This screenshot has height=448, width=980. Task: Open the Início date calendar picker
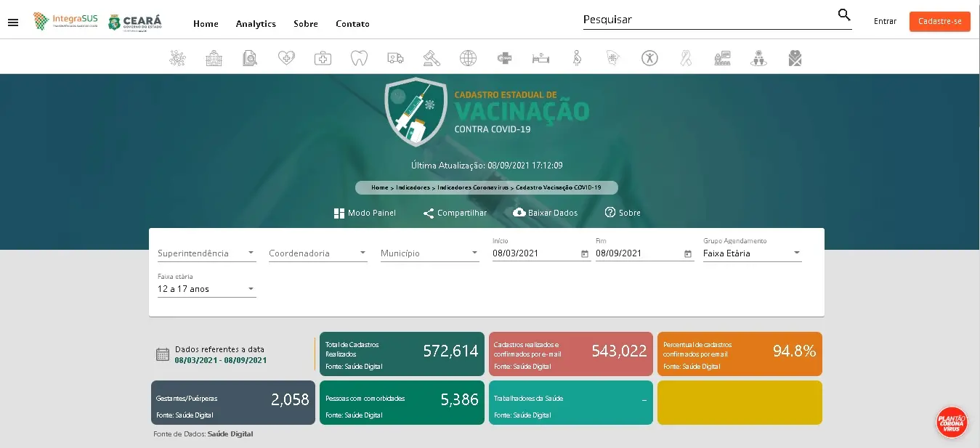click(585, 254)
